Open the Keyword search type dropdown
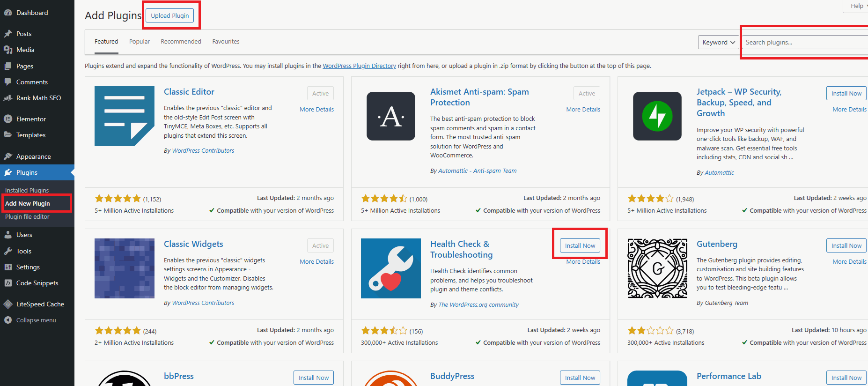Viewport: 868px width, 386px height. (718, 42)
